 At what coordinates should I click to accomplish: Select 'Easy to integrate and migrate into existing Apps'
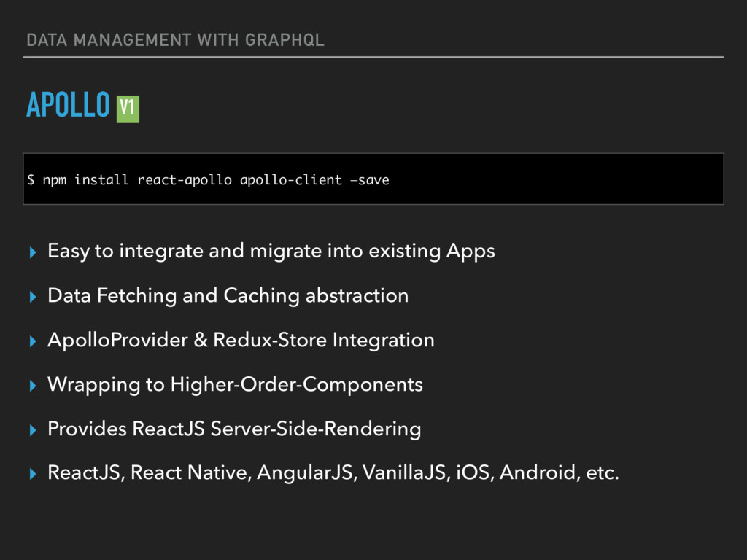(271, 251)
